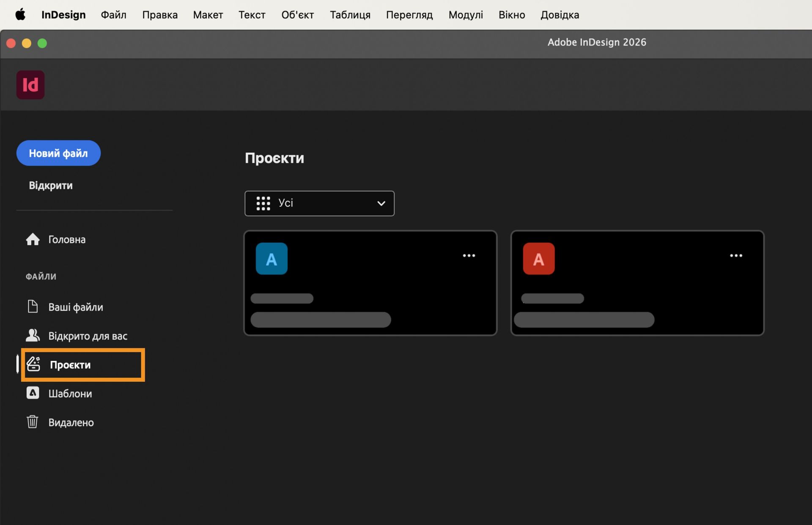This screenshot has width=812, height=525.
Task: Click the Templates icon in sidebar
Action: [33, 393]
